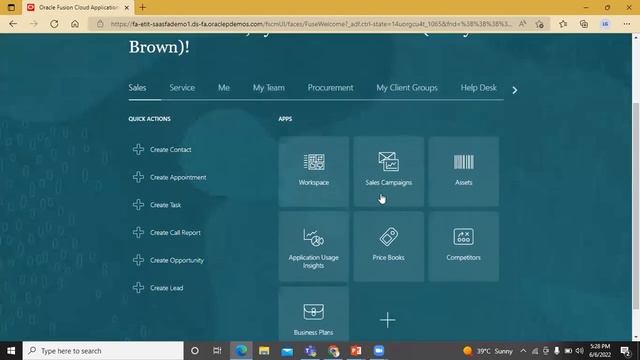The height and width of the screenshot is (360, 640).
Task: Open Task View on the taskbar
Action: (x=217, y=351)
